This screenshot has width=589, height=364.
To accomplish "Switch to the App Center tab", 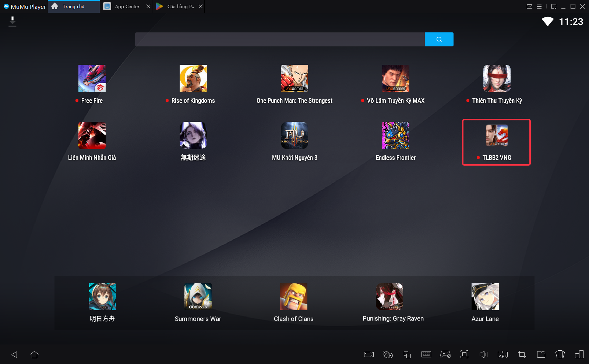I will [x=127, y=7].
